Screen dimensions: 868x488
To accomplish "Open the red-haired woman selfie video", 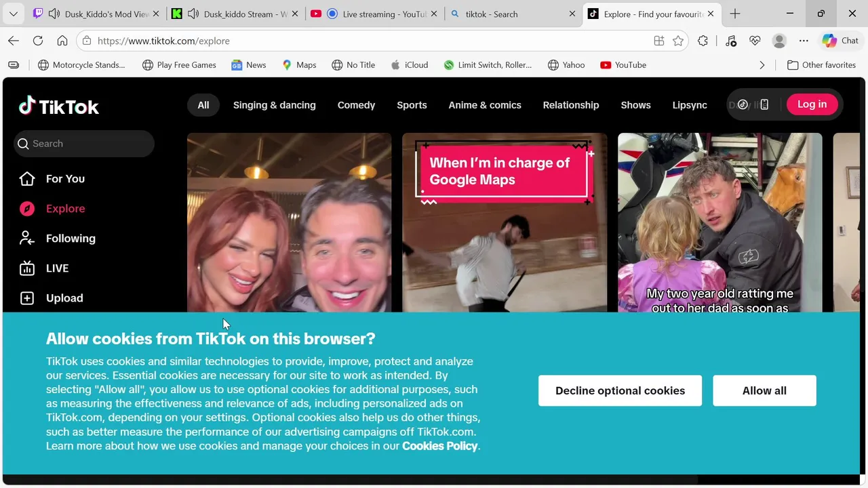I will 290,222.
